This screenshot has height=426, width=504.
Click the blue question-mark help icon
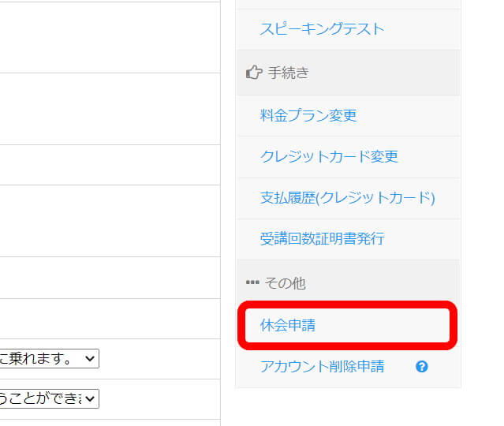[x=421, y=367]
